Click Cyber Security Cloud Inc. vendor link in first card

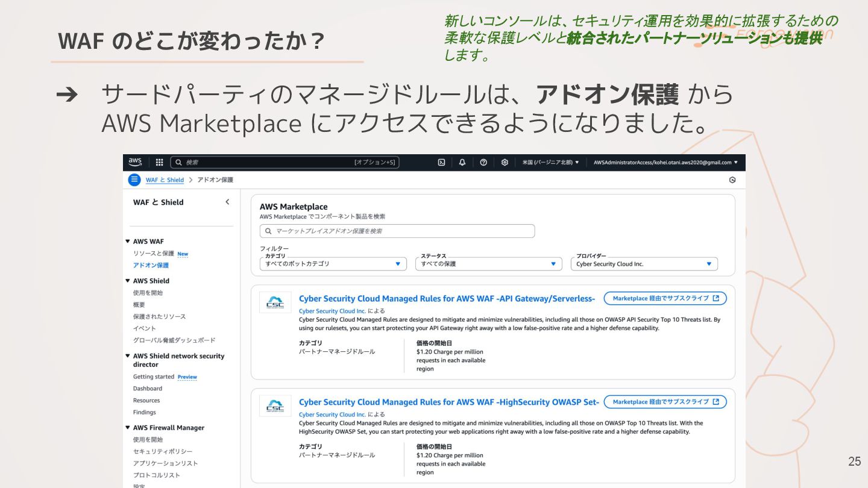332,311
